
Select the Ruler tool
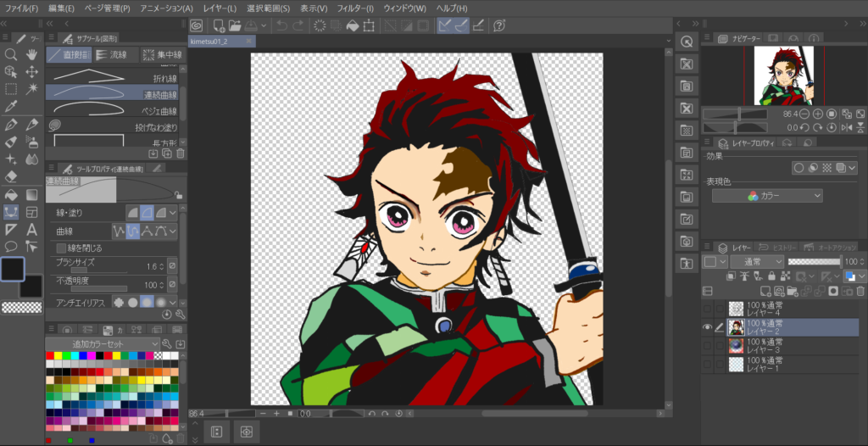pos(10,230)
